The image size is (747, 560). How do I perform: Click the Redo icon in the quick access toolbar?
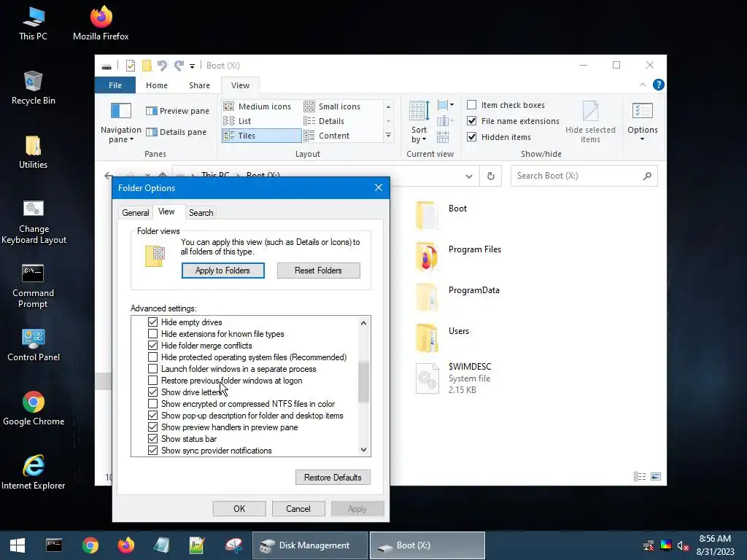pos(179,66)
